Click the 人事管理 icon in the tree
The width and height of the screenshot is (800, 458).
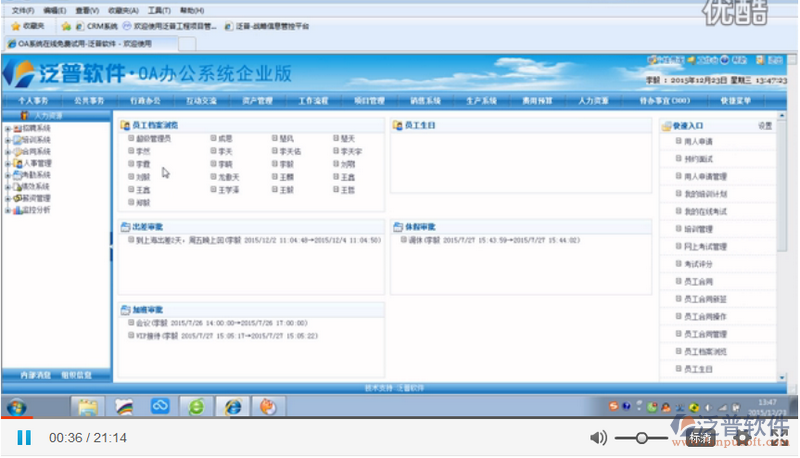[x=17, y=163]
